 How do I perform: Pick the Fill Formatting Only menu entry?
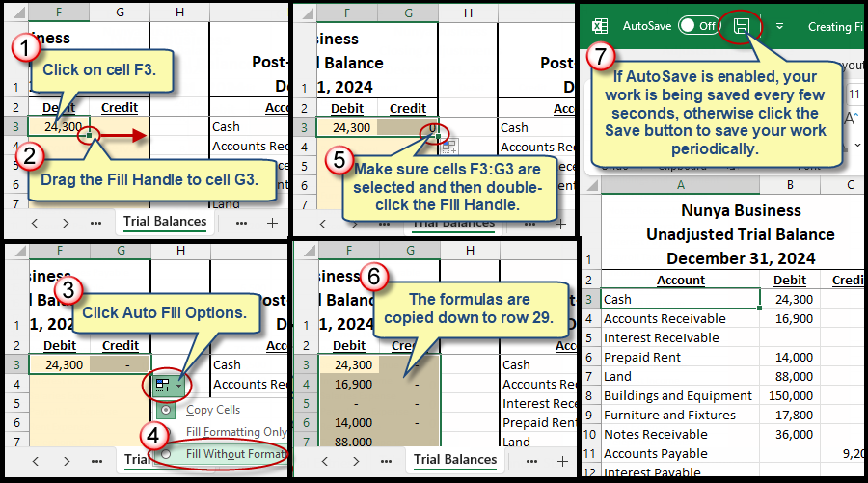coord(236,432)
